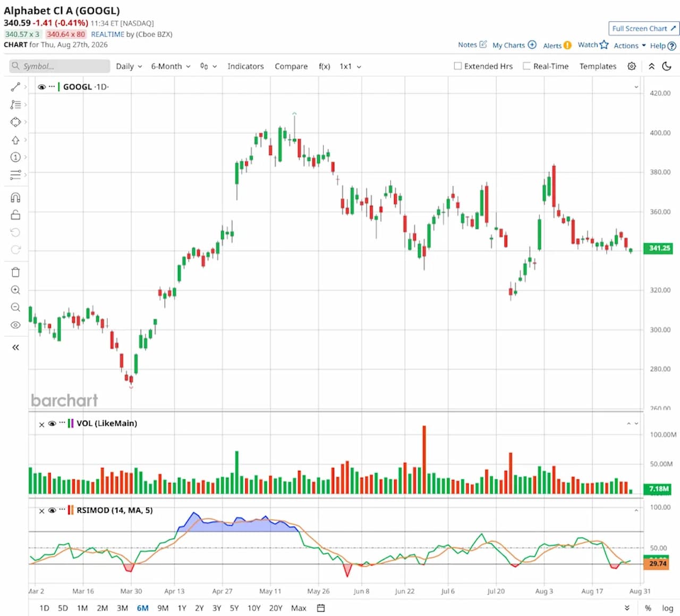This screenshot has width=680, height=616.
Task: Enable the Extended Hrs checkbox
Action: pyautogui.click(x=457, y=66)
